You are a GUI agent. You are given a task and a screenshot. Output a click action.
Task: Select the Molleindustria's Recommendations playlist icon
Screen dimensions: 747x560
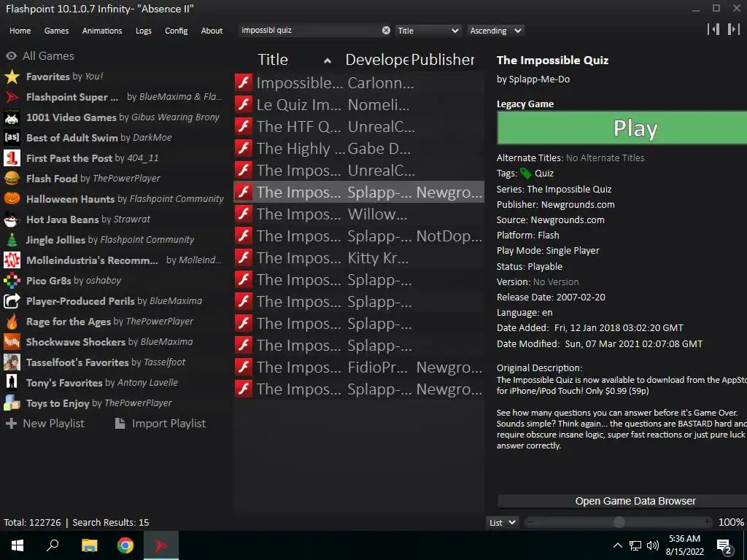[12, 260]
